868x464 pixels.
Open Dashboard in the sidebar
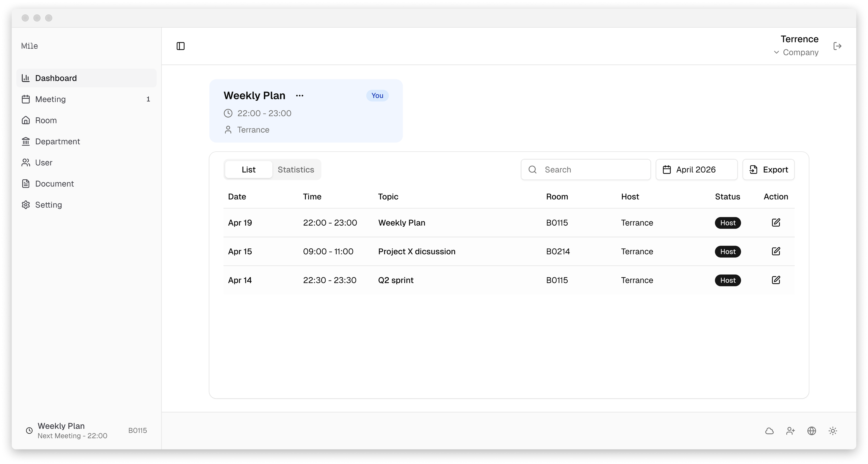point(87,78)
